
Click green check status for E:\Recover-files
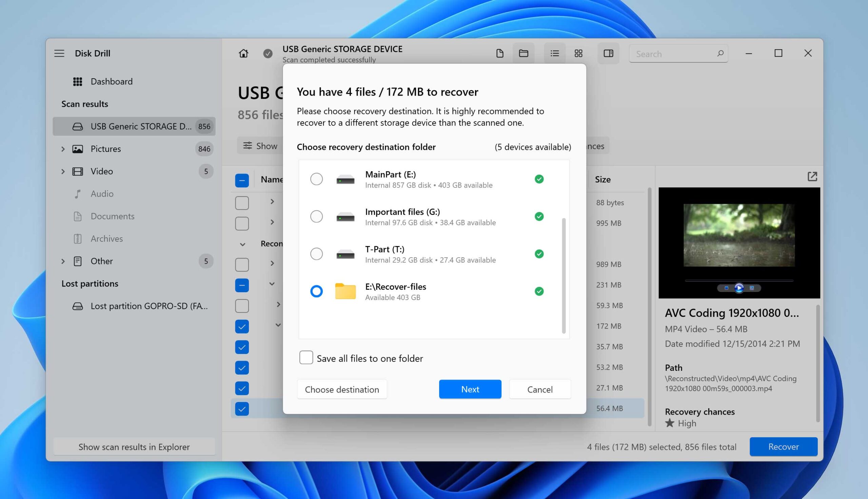tap(539, 291)
